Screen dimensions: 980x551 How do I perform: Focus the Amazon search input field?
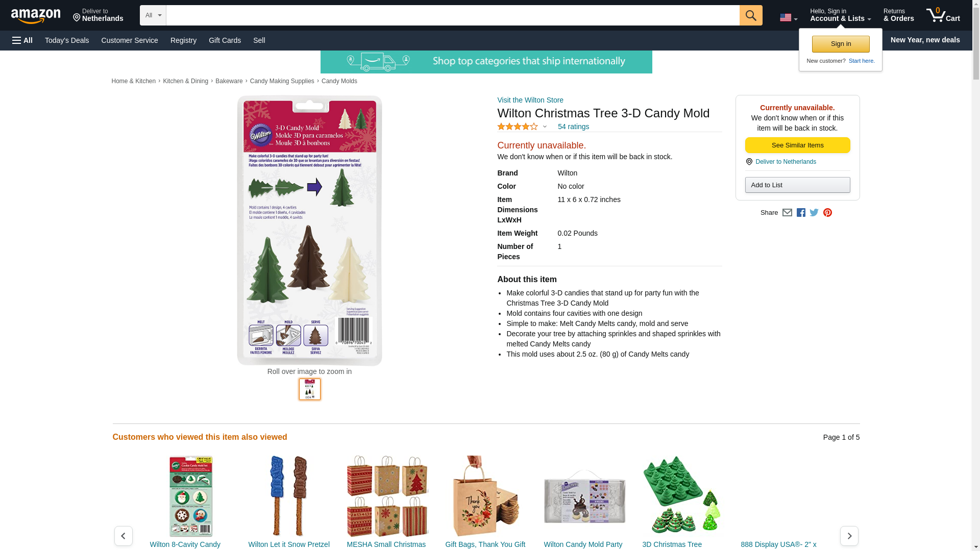[453, 15]
